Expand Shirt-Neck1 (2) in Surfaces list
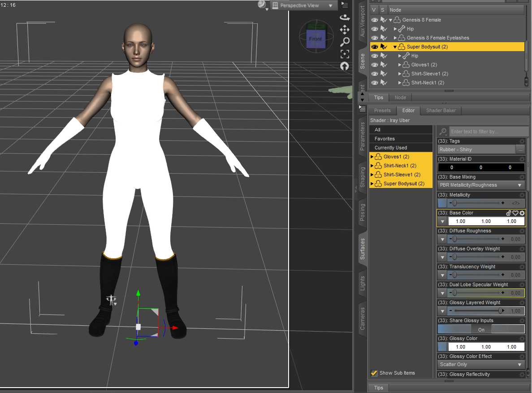 (x=372, y=166)
